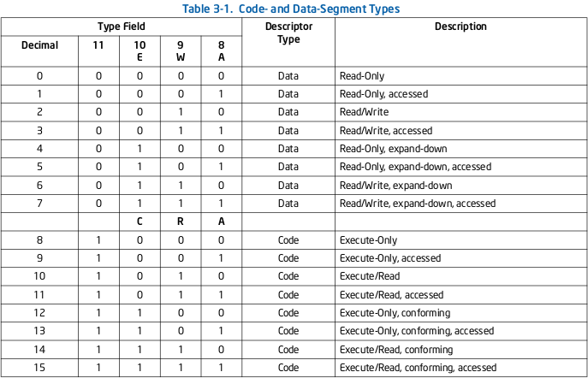The width and height of the screenshot is (588, 378).
Task: Click the 'Decimal' column header
Action: click(x=39, y=45)
